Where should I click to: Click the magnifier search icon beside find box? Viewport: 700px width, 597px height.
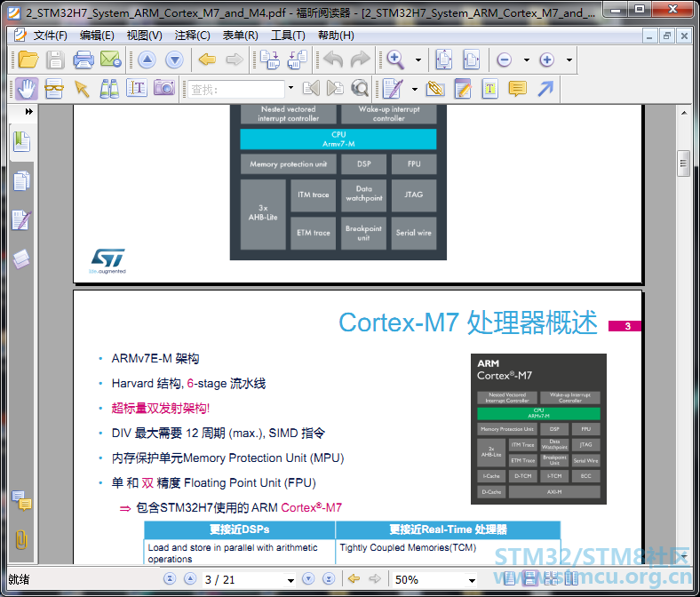point(360,89)
